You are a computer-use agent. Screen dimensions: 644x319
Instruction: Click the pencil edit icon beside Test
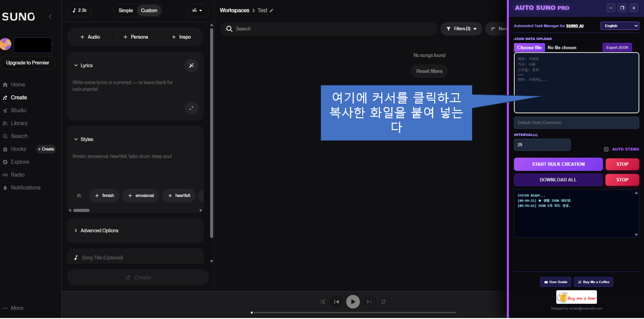pyautogui.click(x=272, y=10)
